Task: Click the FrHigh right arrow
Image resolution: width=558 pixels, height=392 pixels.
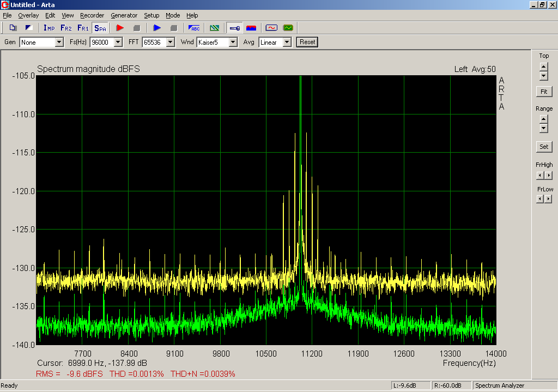Action: click(548, 175)
